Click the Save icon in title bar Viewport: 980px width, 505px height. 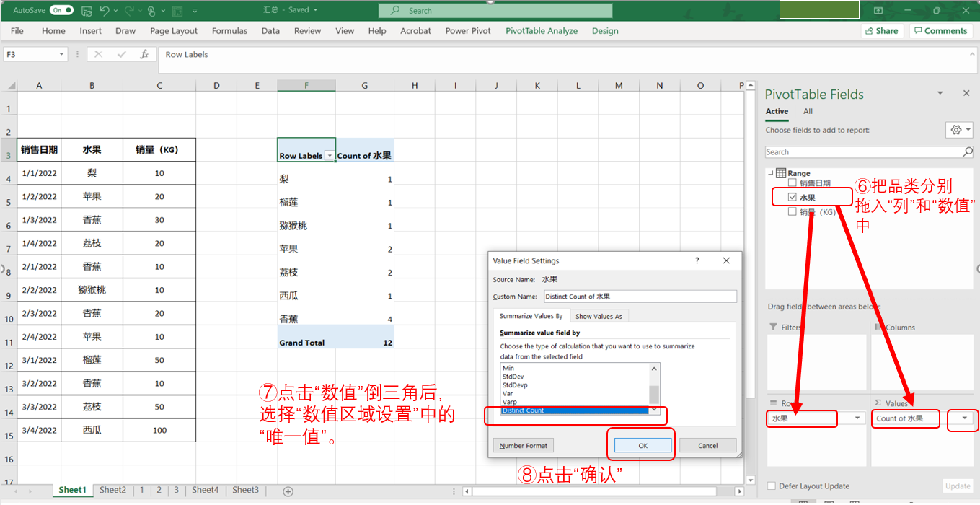[87, 11]
